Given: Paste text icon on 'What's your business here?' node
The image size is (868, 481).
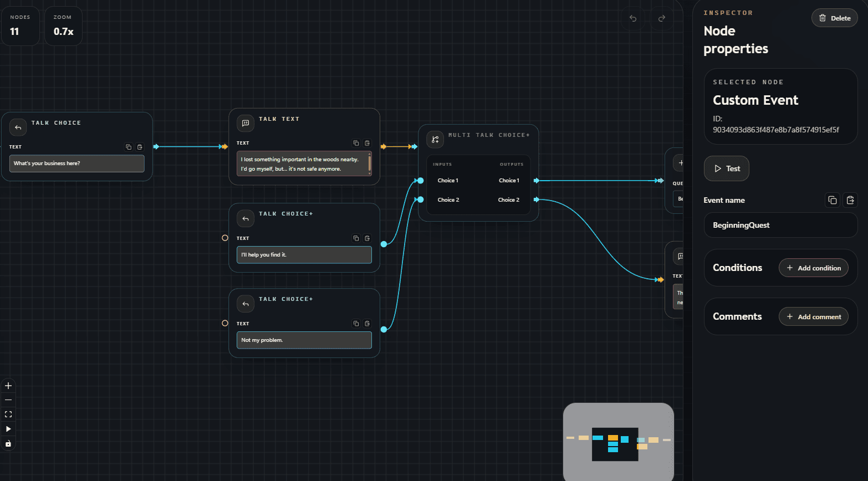Looking at the screenshot, I should (140, 147).
